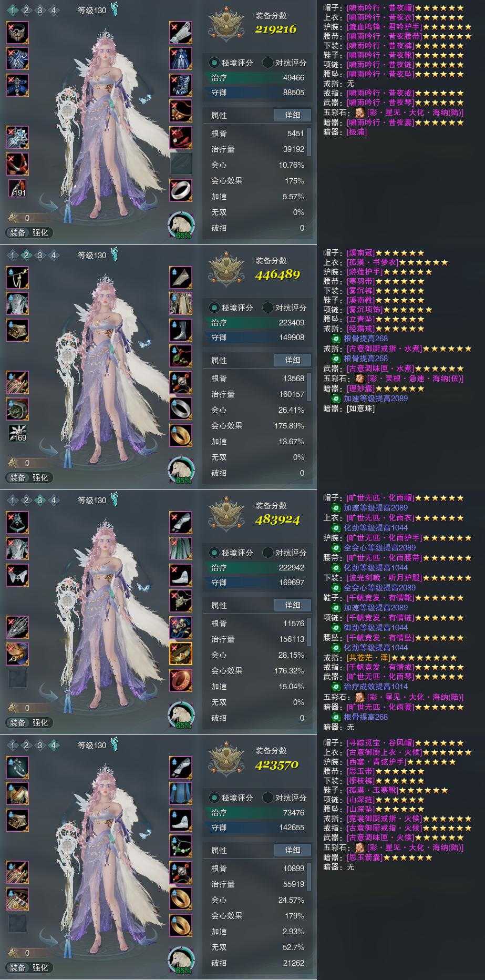Switch to equipment set tab 4 in third panel
Image resolution: width=485 pixels, height=980 pixels.
[54, 500]
